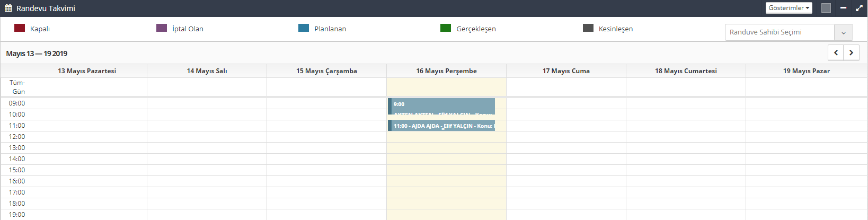This screenshot has width=868, height=220.
Task: Open the 9:00 appointment on Thursday
Action: point(442,105)
